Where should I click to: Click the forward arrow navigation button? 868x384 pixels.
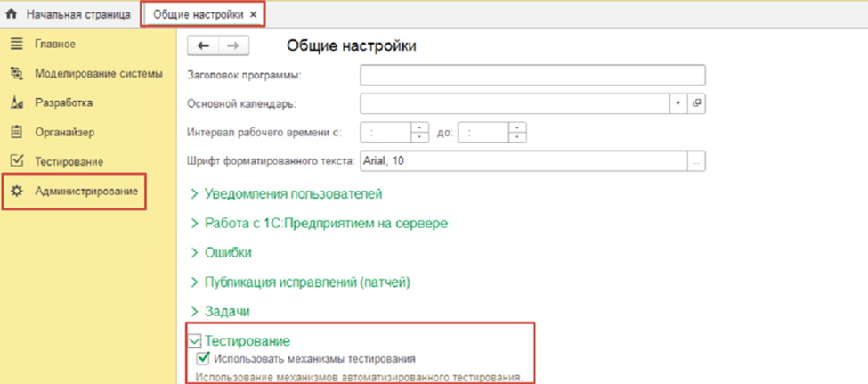tap(233, 46)
